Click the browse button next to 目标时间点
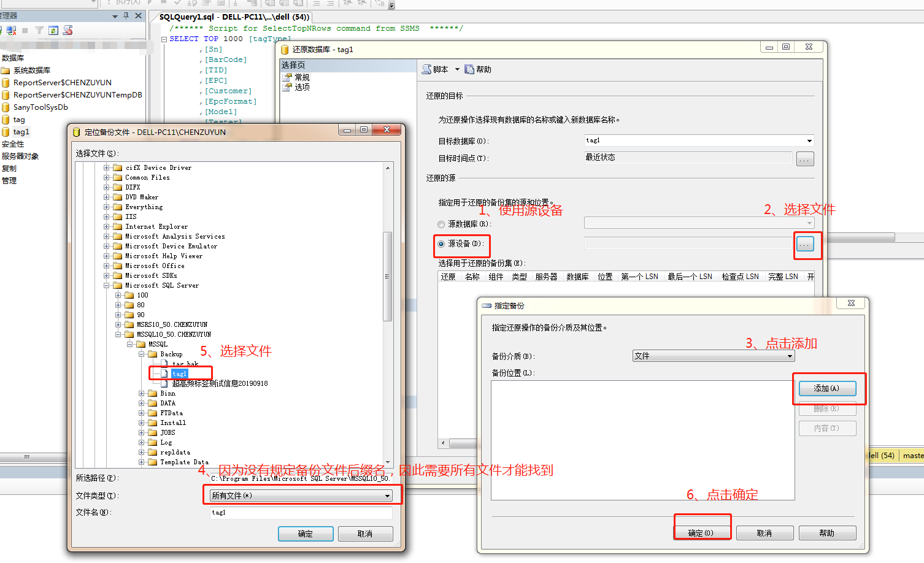Screen dimensions: 924x563 tap(805, 159)
